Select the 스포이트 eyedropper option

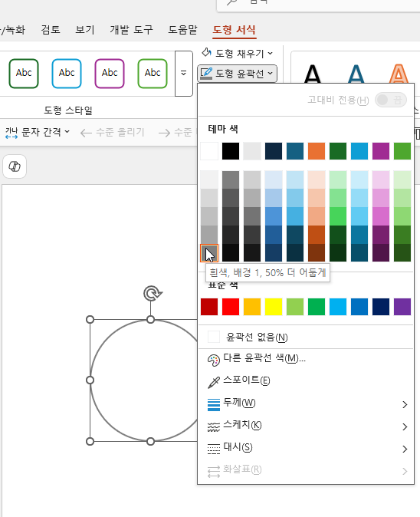pyautogui.click(x=306, y=380)
